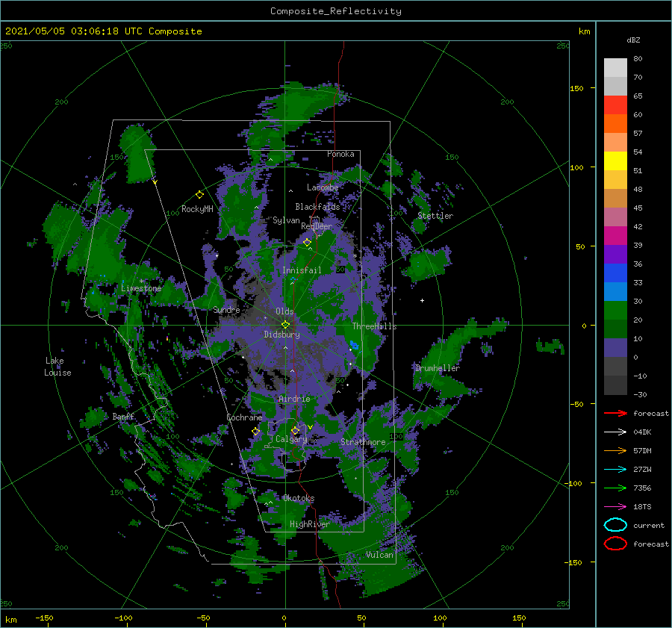The width and height of the screenshot is (672, 628).
Task: Click the Cochrane city label
Action: click(244, 417)
